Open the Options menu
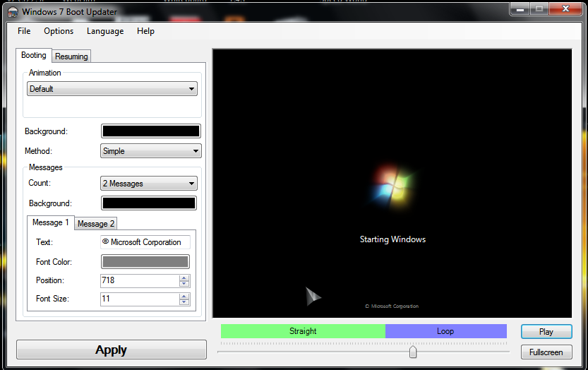The image size is (588, 370). [x=59, y=31]
